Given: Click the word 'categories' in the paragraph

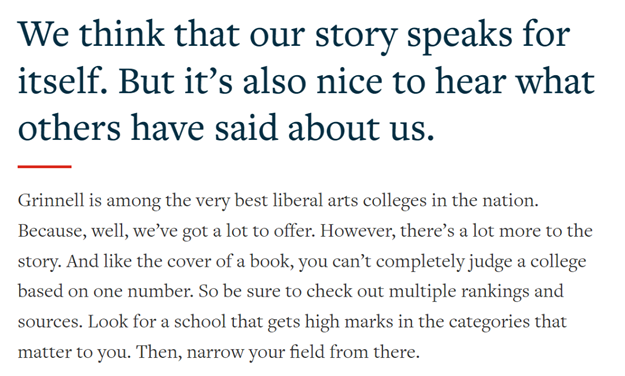Looking at the screenshot, I should coord(489,322).
